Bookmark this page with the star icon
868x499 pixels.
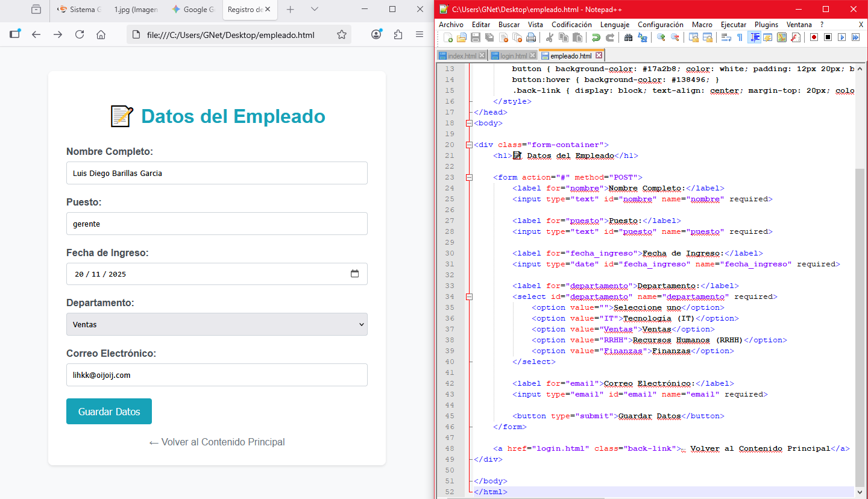[342, 35]
